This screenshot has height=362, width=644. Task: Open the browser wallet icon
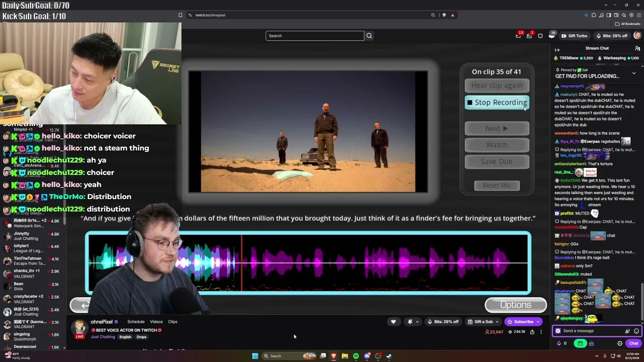click(617, 15)
